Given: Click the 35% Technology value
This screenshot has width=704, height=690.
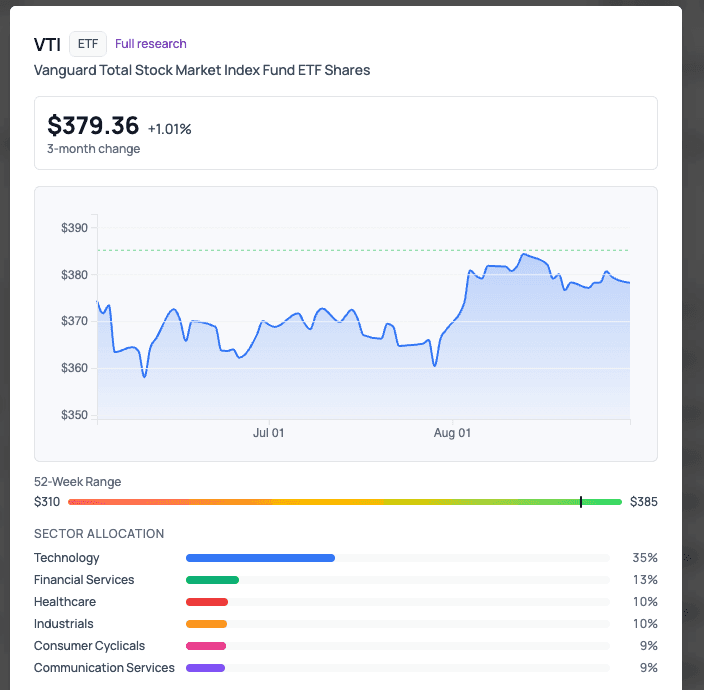Looking at the screenshot, I should 645,558.
